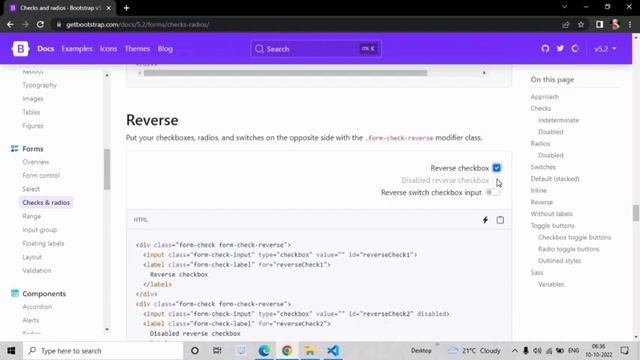Click the Disabled reverse checkbox
This screenshot has height=360, width=640.
coord(496,180)
